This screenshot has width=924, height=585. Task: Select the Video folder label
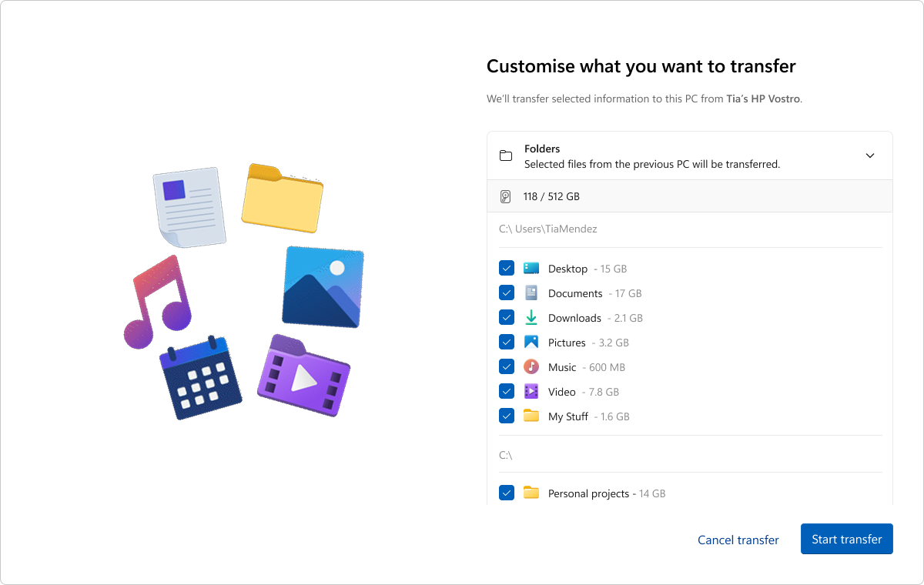click(562, 392)
